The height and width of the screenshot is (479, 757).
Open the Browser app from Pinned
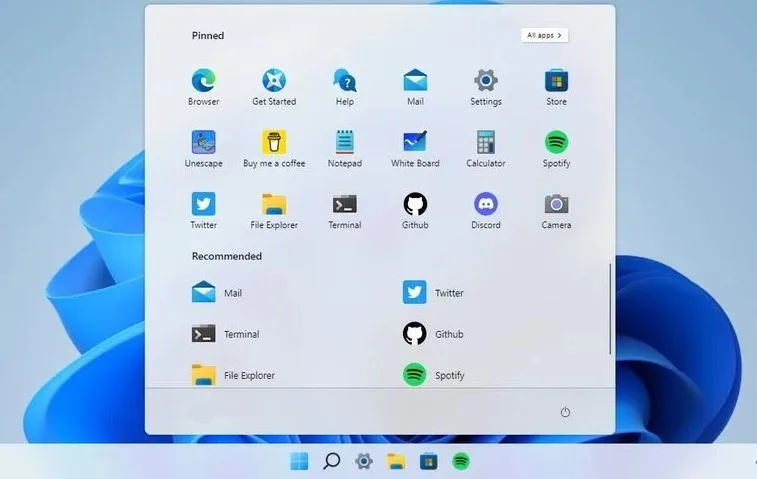[x=203, y=87]
